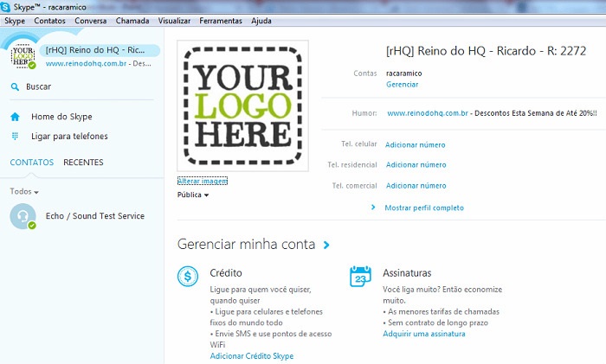Click Gerenciar link under Contas

pos(403,85)
